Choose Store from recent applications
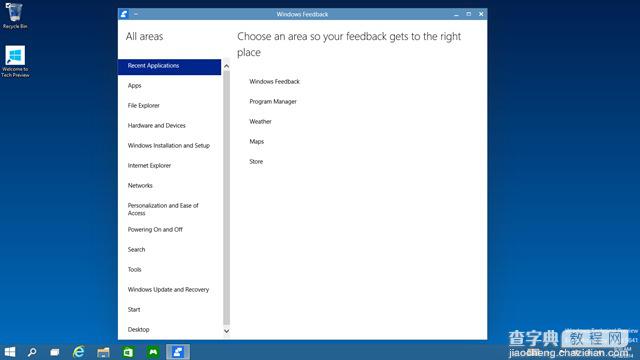Viewport: 640px width, 360px height. coord(256,162)
